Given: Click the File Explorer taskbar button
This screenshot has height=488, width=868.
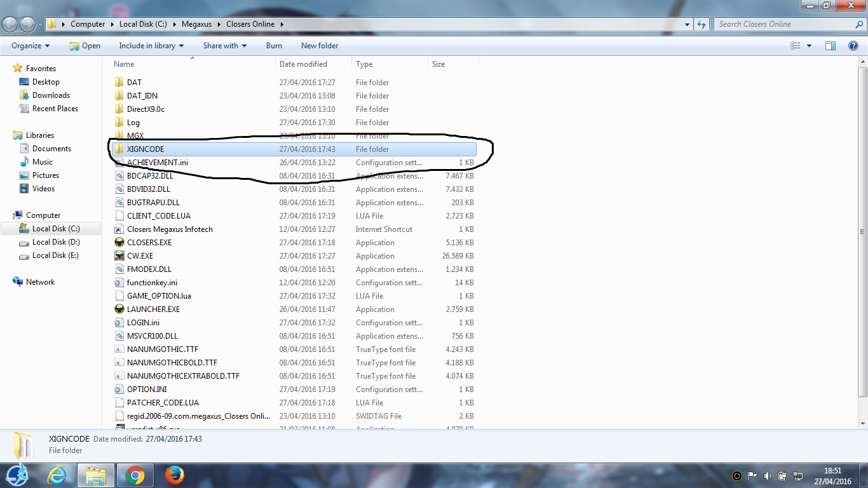Looking at the screenshot, I should [96, 475].
